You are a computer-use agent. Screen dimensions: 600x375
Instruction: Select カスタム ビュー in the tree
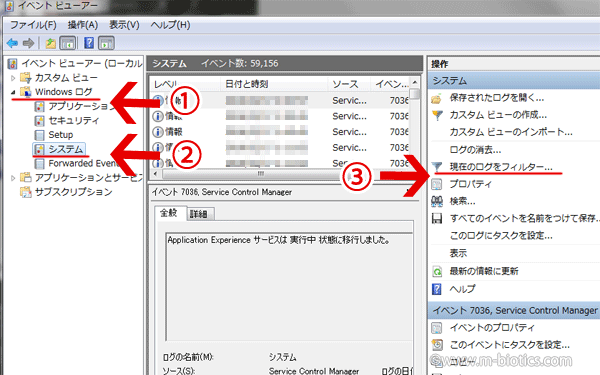(66, 78)
